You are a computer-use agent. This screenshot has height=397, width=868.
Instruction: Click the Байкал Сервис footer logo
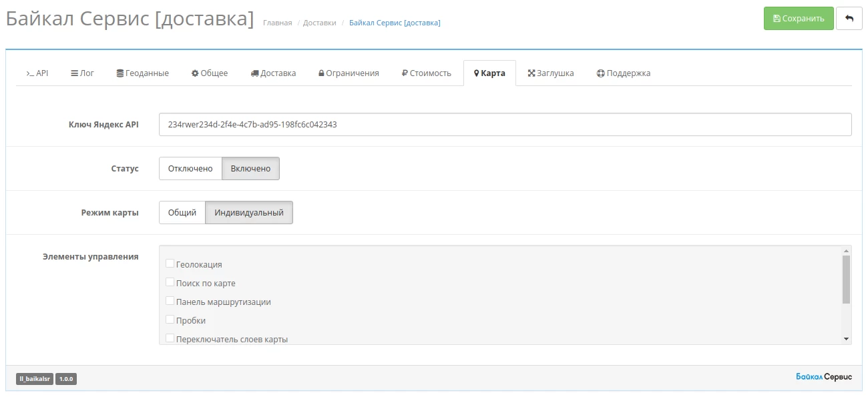pyautogui.click(x=824, y=378)
